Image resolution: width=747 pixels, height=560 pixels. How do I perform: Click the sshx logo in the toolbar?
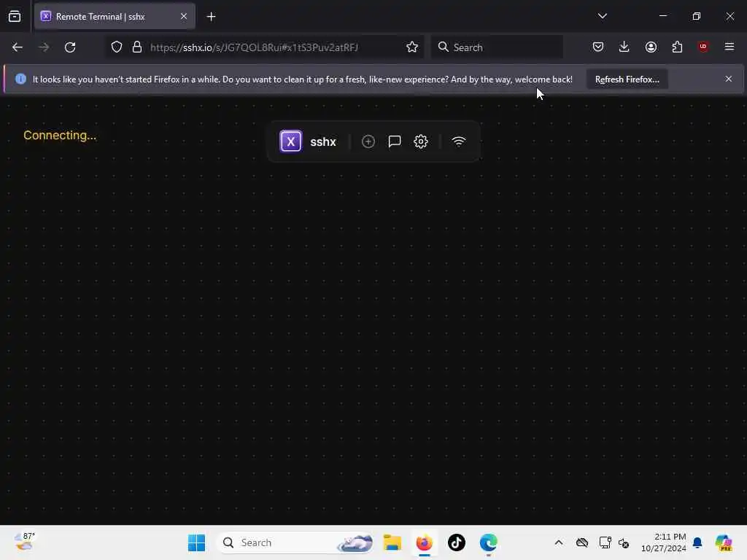[x=290, y=141]
